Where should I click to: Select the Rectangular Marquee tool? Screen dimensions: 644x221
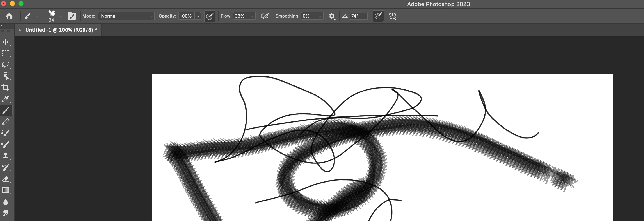pos(6,53)
